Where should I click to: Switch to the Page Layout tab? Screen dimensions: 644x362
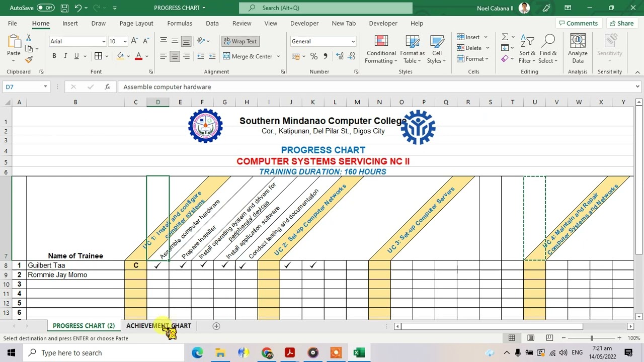pos(136,23)
